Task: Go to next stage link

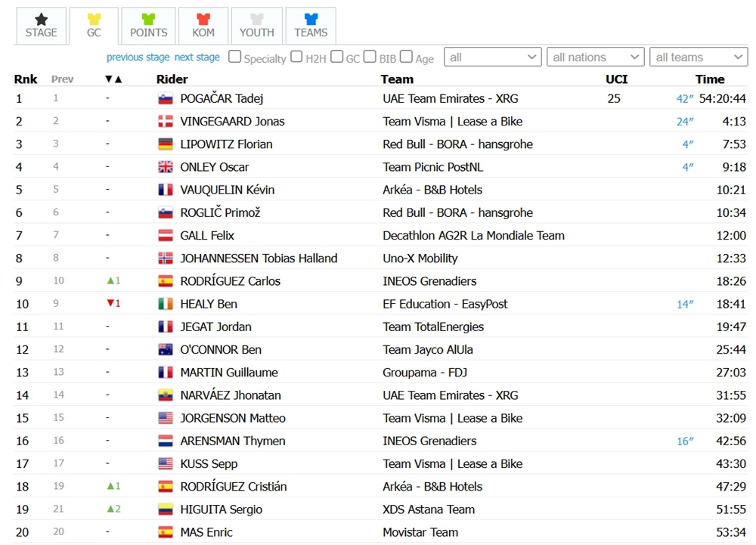Action: click(197, 57)
